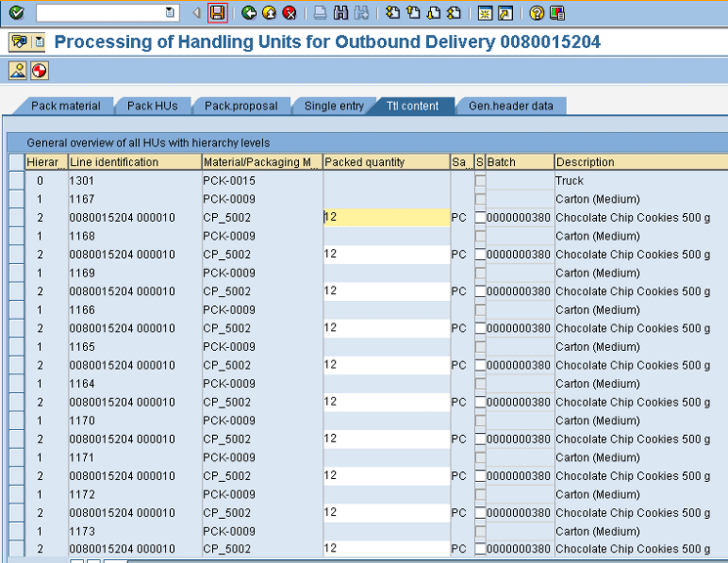Toggle checkbox in the carton 1168 row
Viewport: 728px width, 563px height.
[480, 237]
